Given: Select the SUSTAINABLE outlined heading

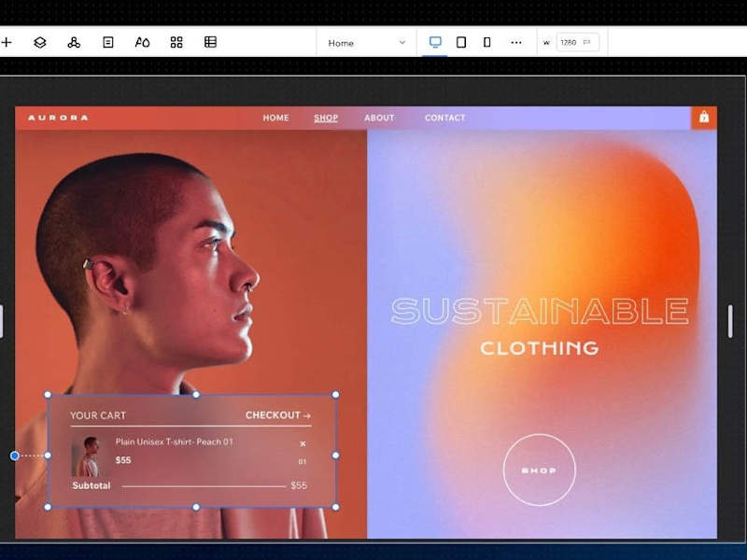Looking at the screenshot, I should 540,312.
